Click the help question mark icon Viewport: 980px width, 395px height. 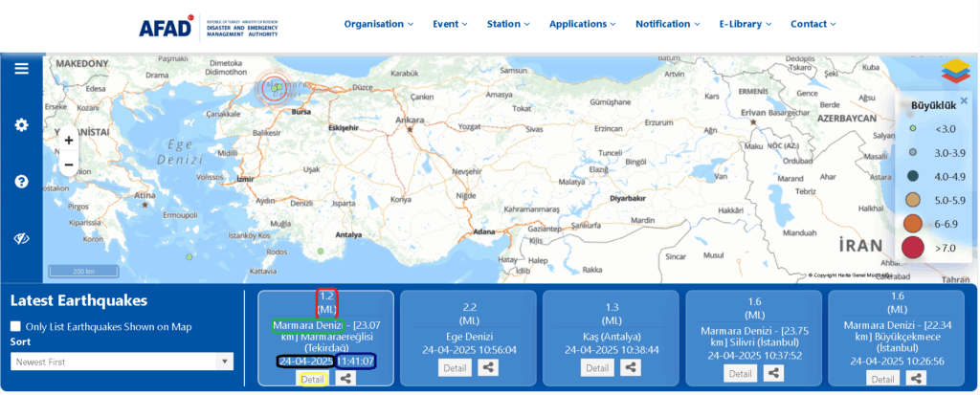(x=22, y=182)
